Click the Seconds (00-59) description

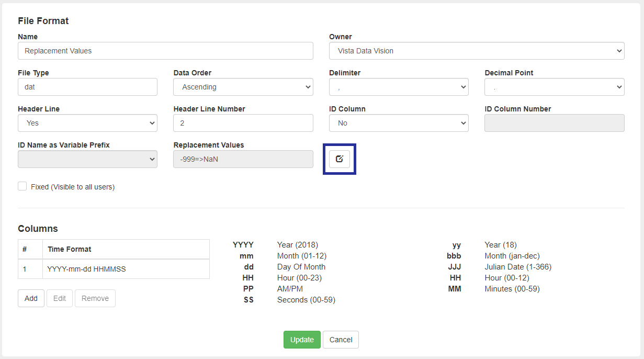(306, 300)
